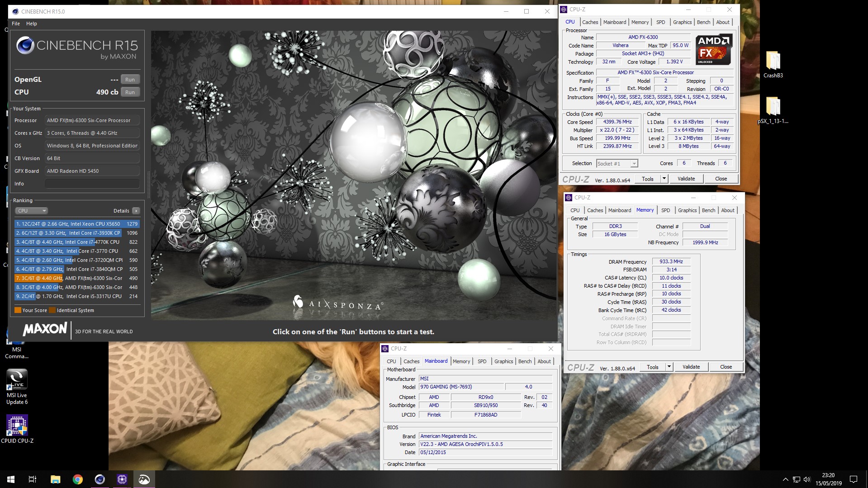Click the DRAM Frequency 933.3 MHz value
This screenshot has height=488, width=868.
671,262
